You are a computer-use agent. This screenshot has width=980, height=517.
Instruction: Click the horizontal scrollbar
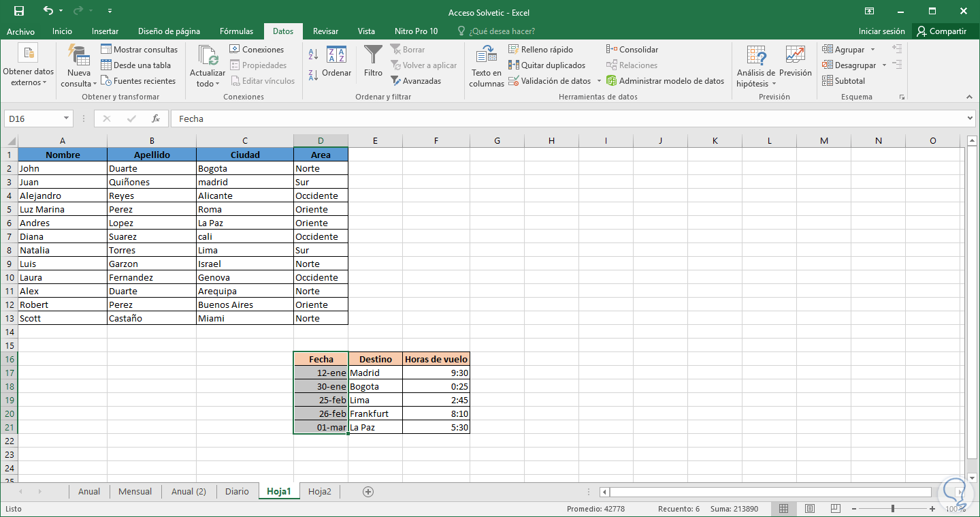[770, 492]
